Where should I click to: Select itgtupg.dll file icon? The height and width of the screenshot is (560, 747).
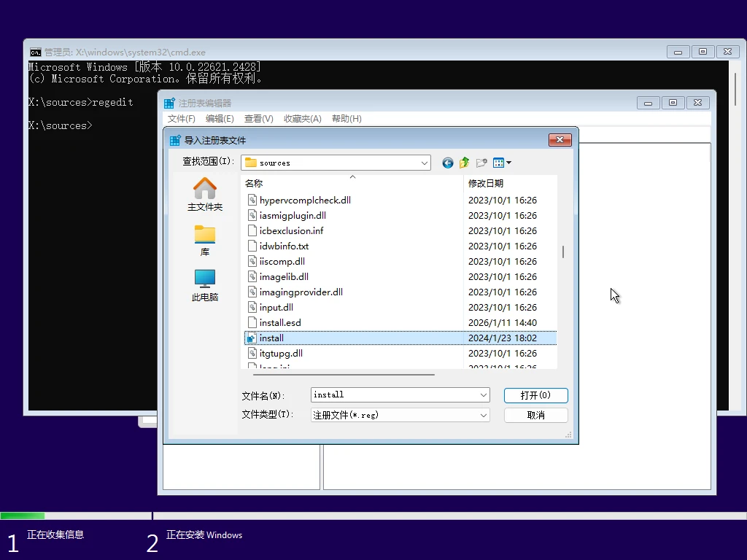[252, 354]
